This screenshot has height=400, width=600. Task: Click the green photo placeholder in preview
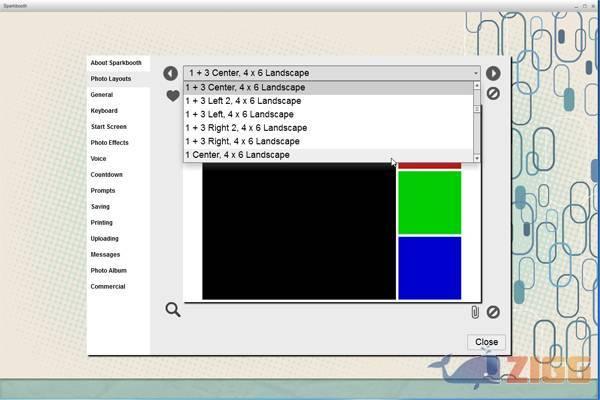(x=429, y=202)
